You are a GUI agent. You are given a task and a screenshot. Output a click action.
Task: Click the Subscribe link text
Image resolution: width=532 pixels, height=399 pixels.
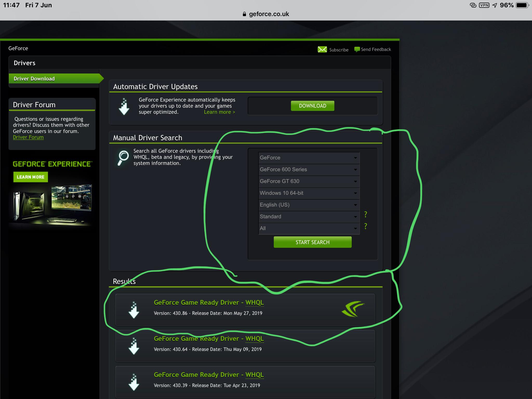pos(339,50)
